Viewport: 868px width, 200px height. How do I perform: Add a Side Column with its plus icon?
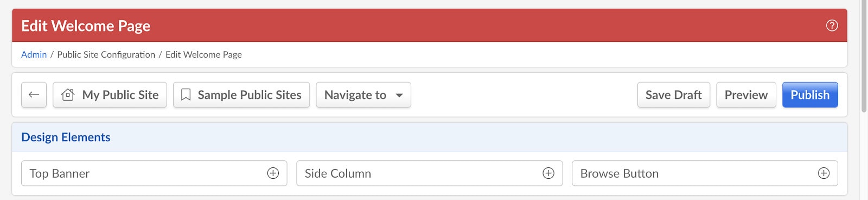548,173
